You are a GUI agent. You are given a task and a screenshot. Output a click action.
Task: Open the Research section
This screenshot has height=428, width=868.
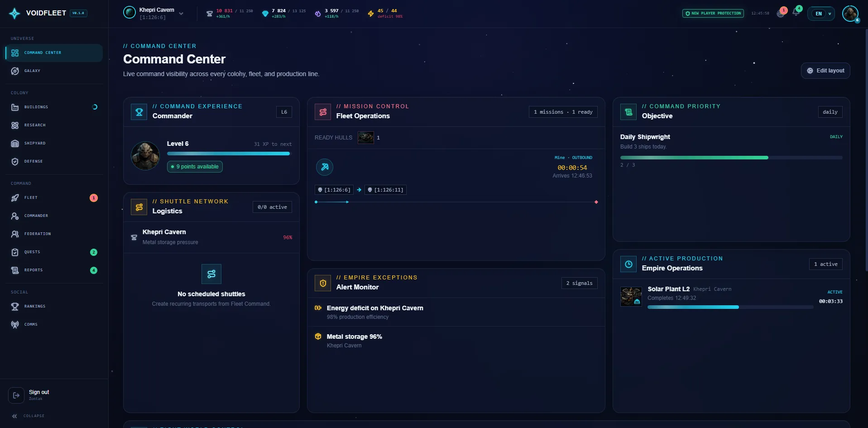(54, 125)
